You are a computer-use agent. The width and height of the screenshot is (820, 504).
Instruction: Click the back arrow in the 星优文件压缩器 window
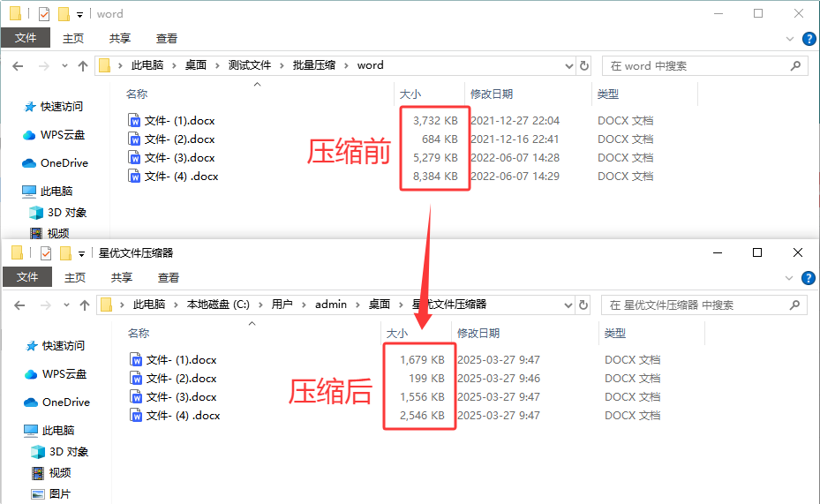coord(19,305)
